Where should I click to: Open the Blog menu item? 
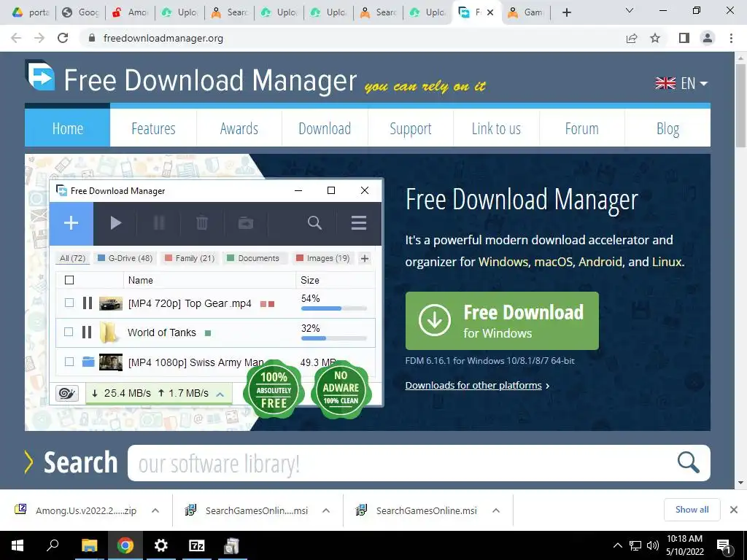(668, 128)
